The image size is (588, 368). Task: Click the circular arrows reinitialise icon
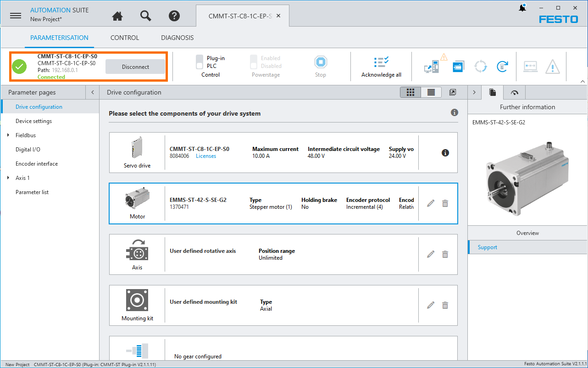coord(481,67)
